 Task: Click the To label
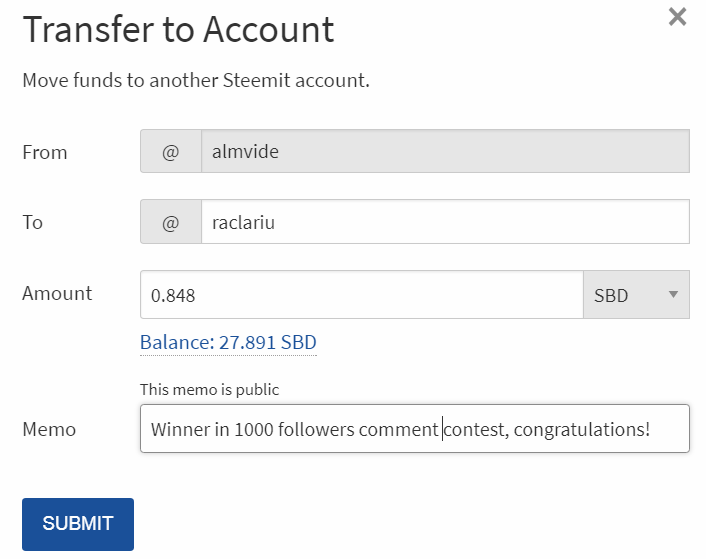tap(33, 222)
